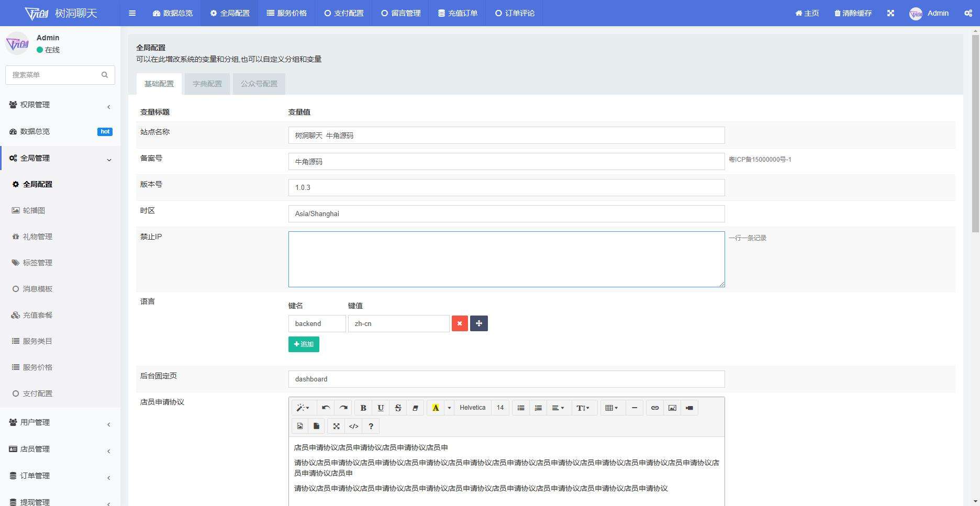
Task: Open 礼物管理 in the sidebar
Action: [60, 237]
